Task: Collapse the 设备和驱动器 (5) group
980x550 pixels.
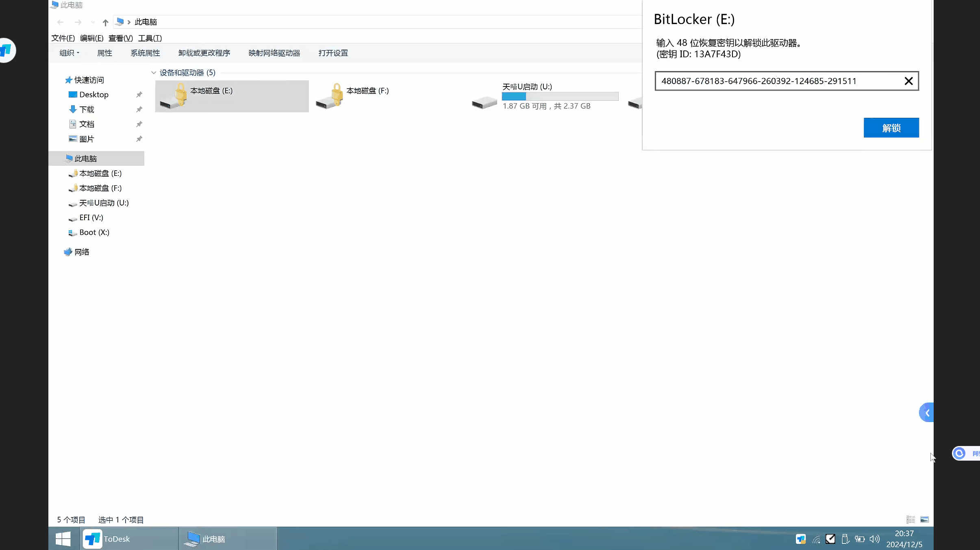Action: [154, 73]
